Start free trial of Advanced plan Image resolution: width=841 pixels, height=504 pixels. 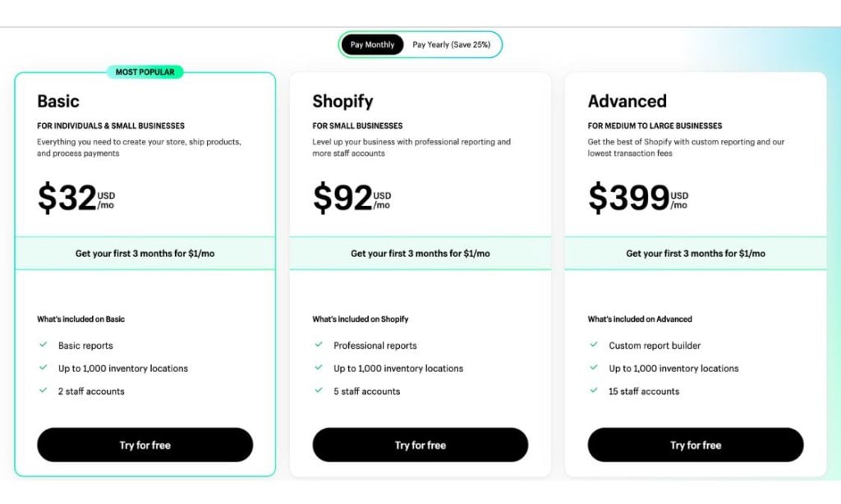point(695,445)
